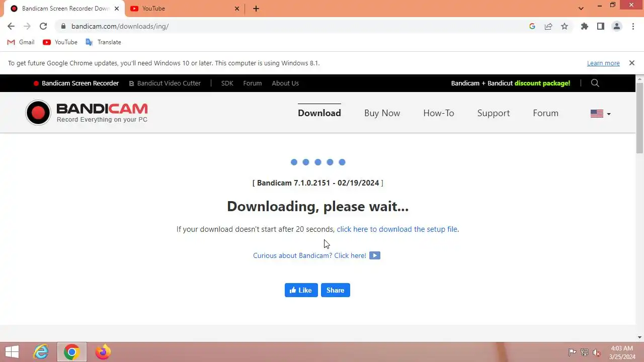Share this page icon in address bar
This screenshot has height=362, width=644.
548,26
